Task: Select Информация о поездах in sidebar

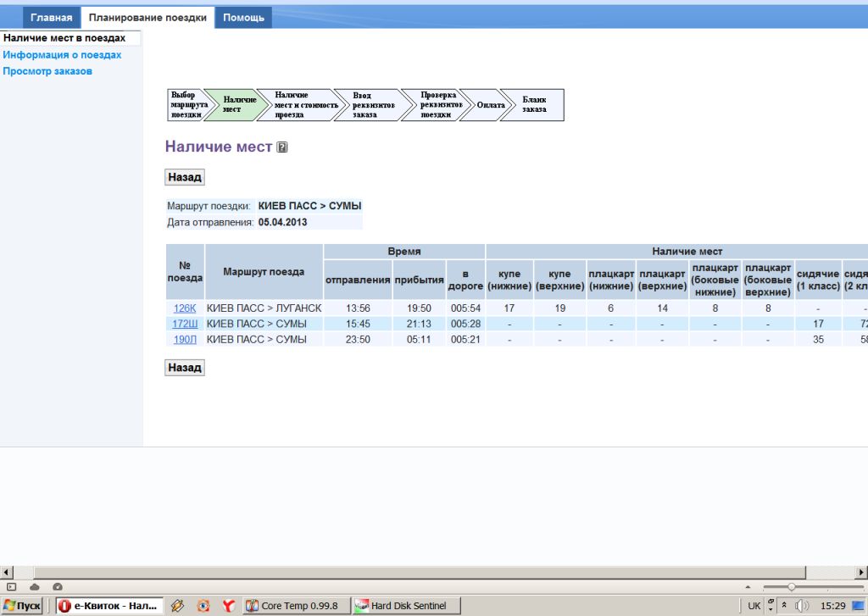Action: (62, 55)
